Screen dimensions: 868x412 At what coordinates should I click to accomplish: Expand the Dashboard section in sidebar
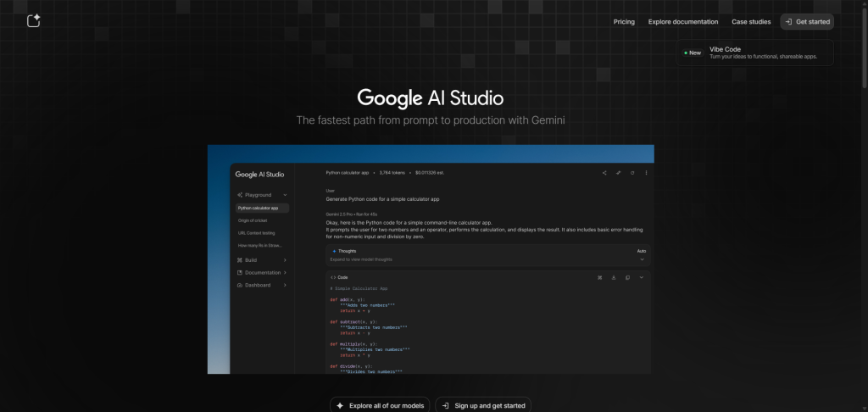285,285
